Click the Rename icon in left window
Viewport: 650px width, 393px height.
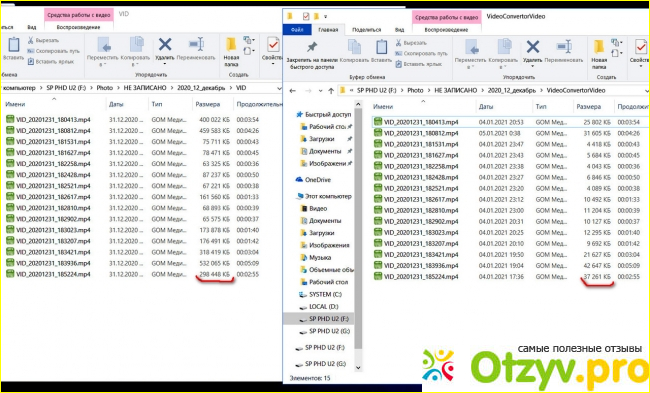[x=196, y=44]
